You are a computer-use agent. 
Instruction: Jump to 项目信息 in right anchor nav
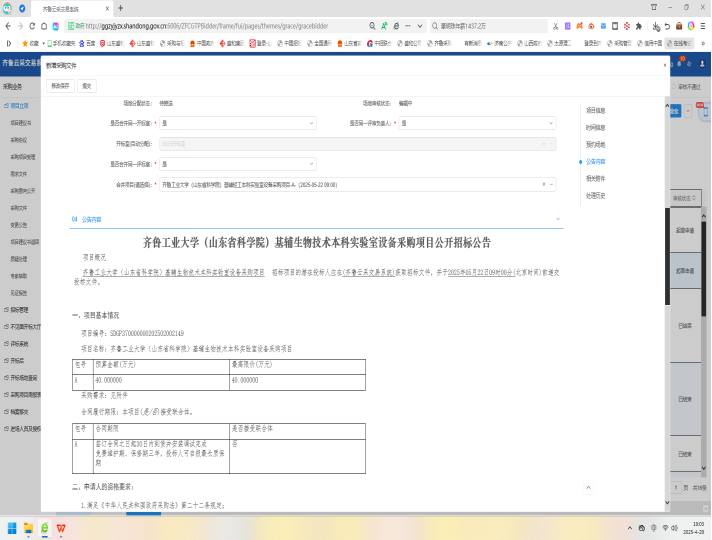(595, 110)
